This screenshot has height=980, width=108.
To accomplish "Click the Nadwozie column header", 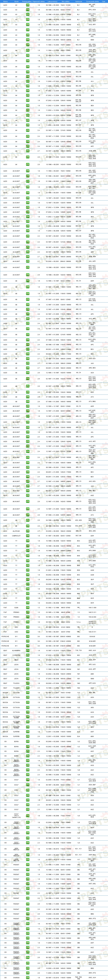I will tap(79, 2).
